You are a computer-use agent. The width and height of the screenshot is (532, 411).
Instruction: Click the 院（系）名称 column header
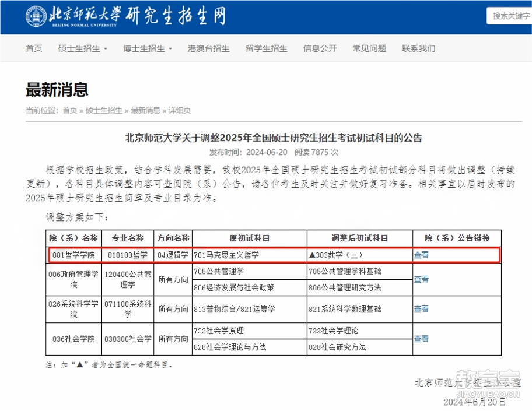click(73, 238)
